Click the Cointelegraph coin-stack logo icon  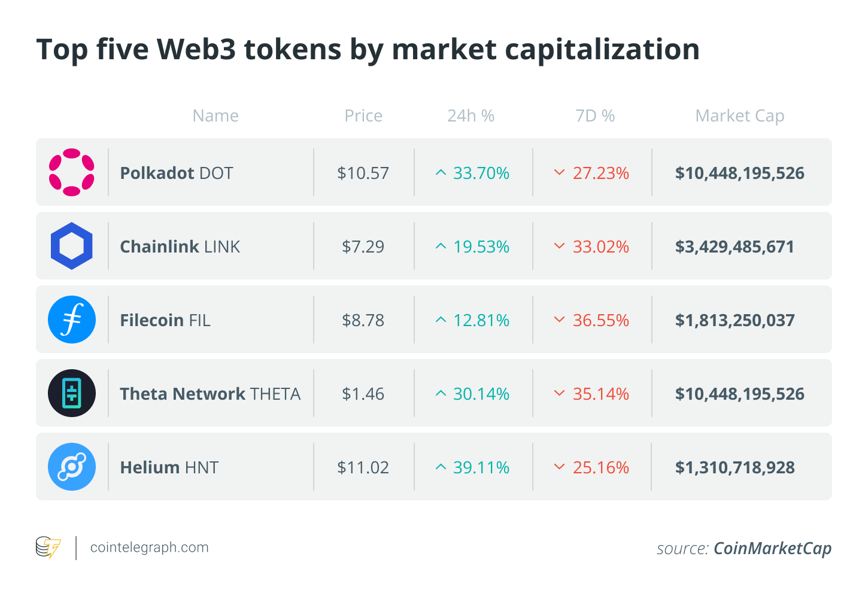[x=48, y=547]
